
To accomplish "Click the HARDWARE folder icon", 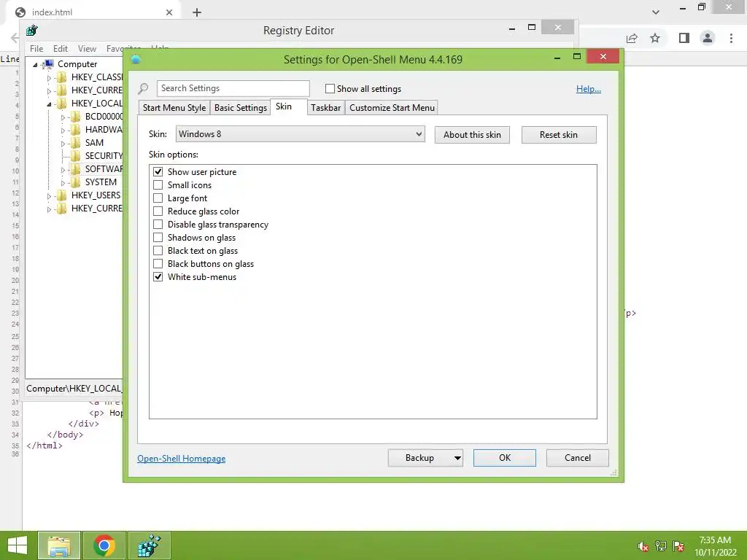I will coord(75,130).
